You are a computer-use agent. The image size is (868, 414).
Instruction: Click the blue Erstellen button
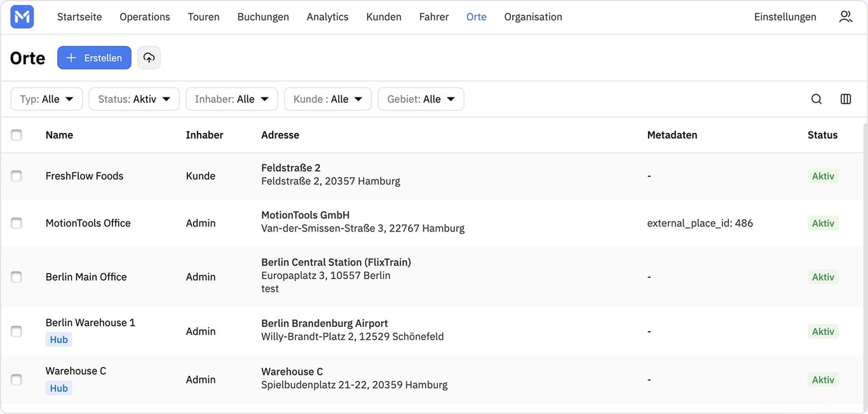(x=94, y=58)
